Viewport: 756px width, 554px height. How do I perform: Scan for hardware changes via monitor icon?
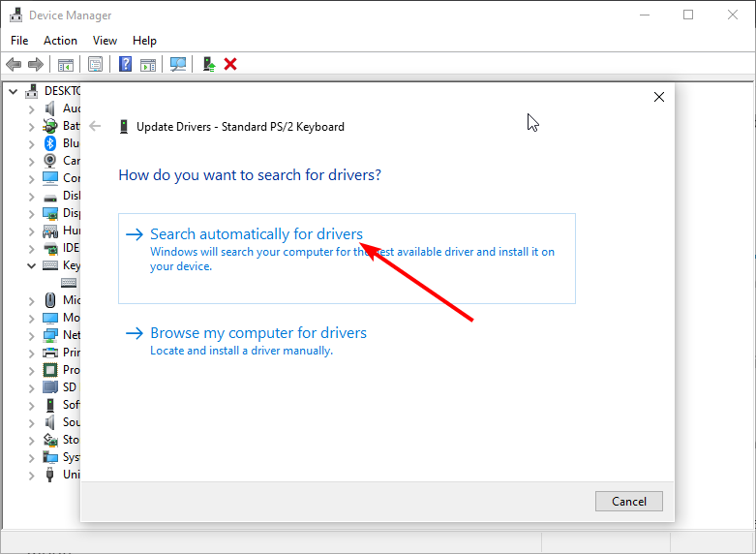(178, 64)
